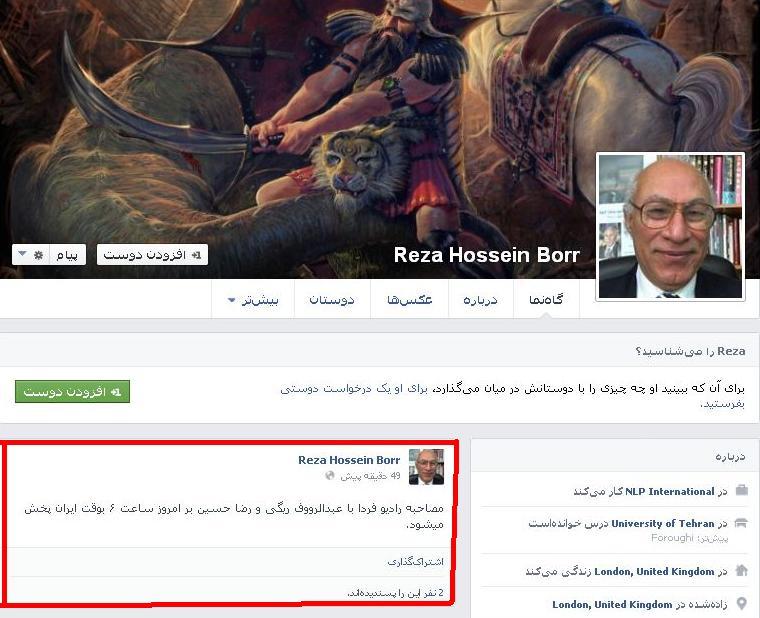Click the gear settings icon on cover
Image resolution: width=760 pixels, height=618 pixels.
38,254
